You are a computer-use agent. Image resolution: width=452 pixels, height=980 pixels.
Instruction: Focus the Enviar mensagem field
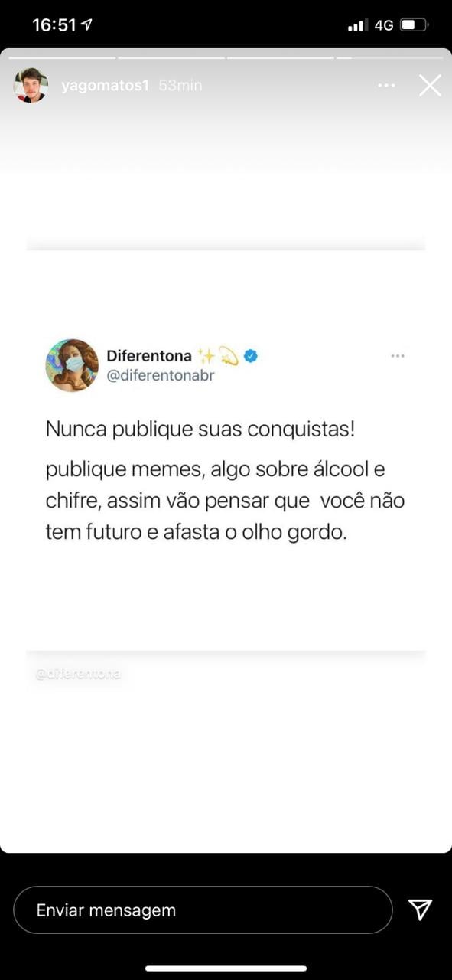pos(203,910)
